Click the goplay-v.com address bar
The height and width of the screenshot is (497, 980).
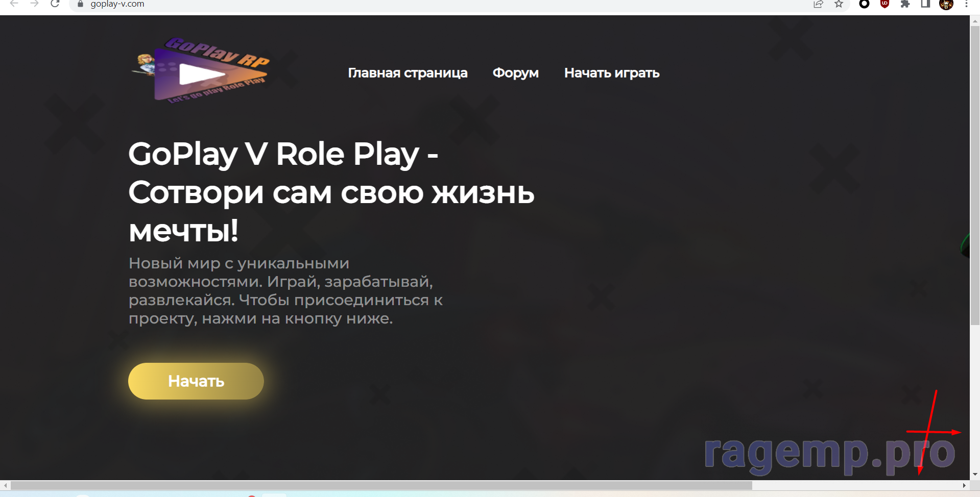(x=439, y=4)
